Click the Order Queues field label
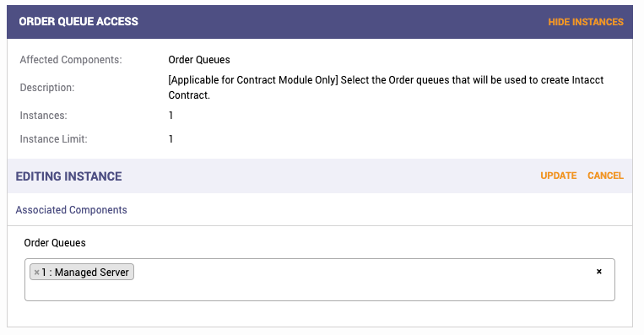 (55, 243)
